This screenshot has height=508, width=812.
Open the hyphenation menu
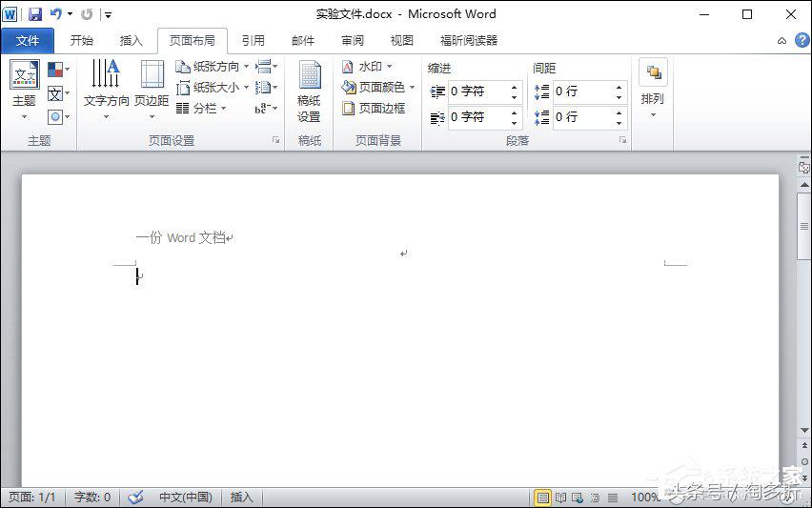[x=266, y=109]
